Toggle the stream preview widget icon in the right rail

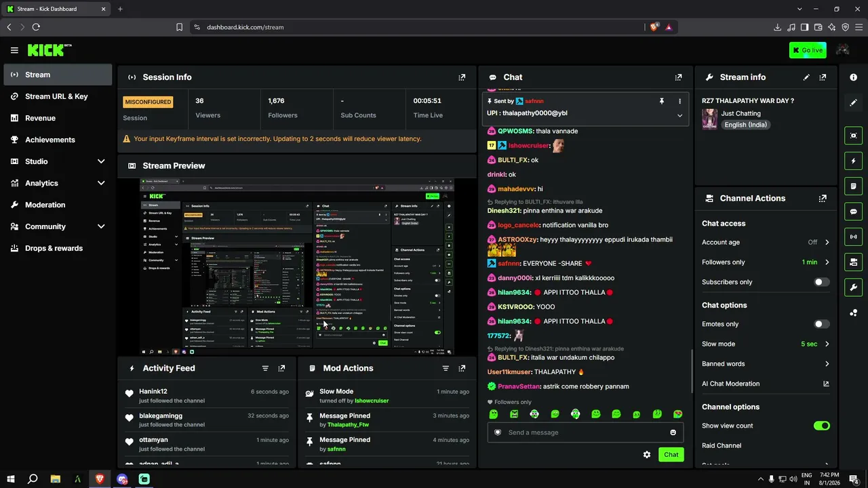(x=853, y=136)
